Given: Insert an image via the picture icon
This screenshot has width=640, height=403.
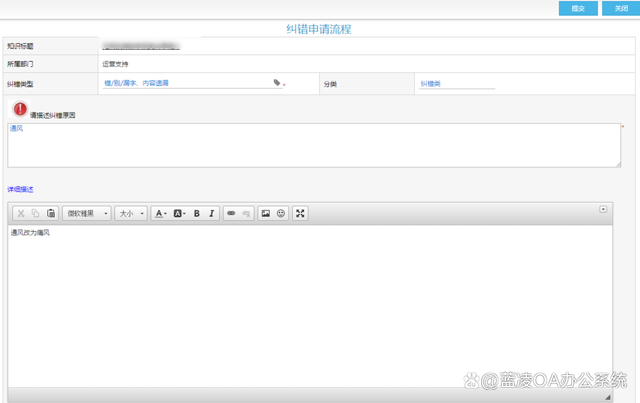Looking at the screenshot, I should (x=266, y=213).
